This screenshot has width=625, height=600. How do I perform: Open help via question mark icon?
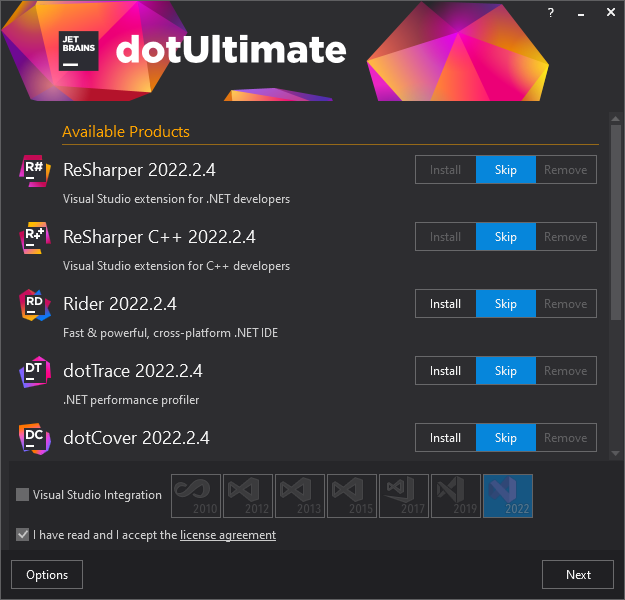click(x=550, y=13)
